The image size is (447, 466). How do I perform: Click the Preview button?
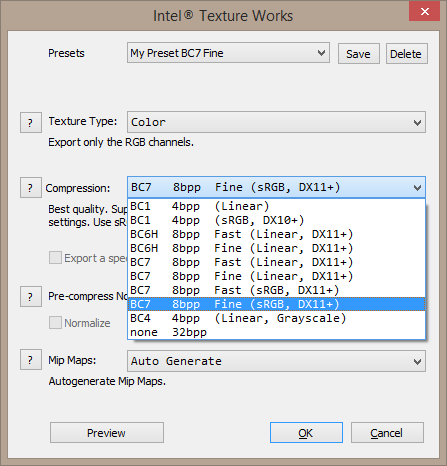[x=107, y=433]
